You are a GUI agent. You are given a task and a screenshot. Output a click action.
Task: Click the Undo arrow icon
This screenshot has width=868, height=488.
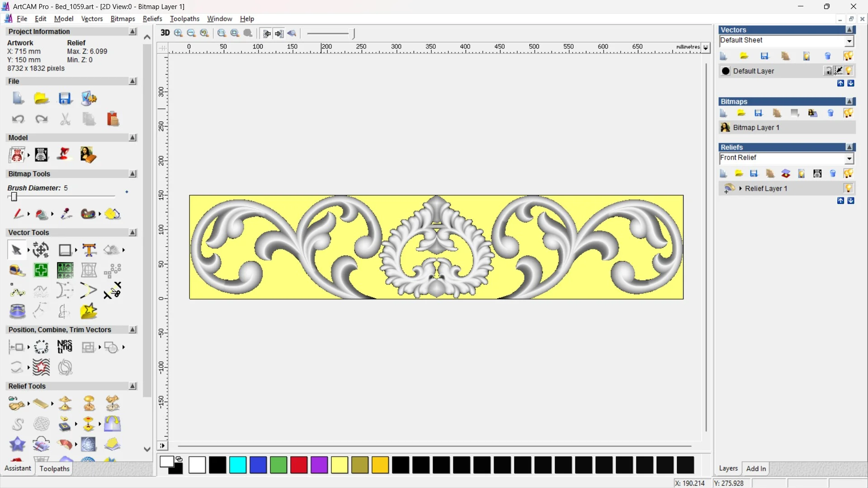point(18,119)
